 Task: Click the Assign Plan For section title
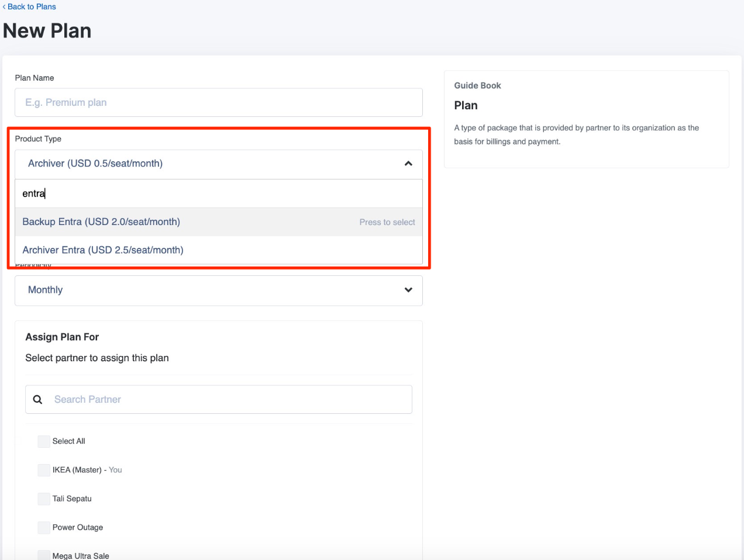62,337
